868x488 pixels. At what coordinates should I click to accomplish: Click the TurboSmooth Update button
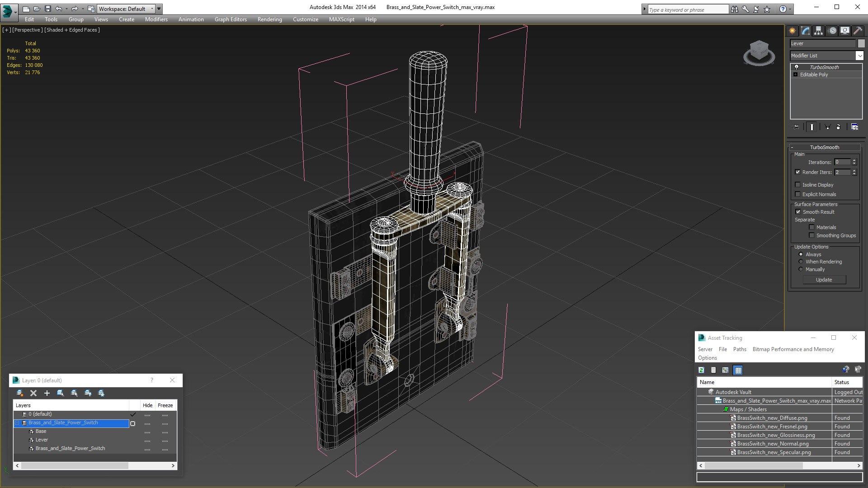(x=824, y=280)
